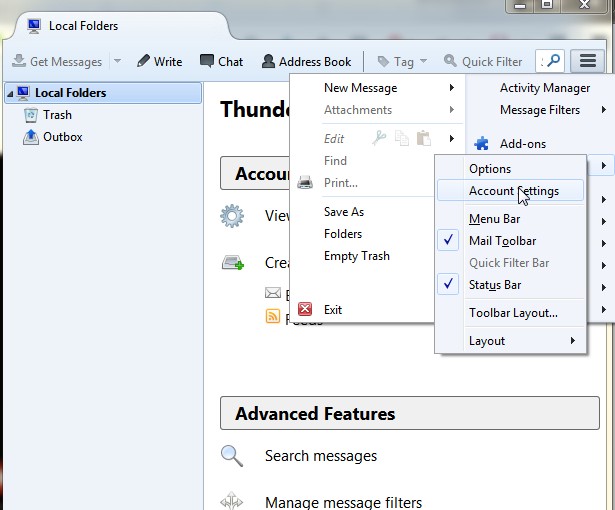The height and width of the screenshot is (510, 615).
Task: Click the Paste clipboard icon
Action: [424, 138]
